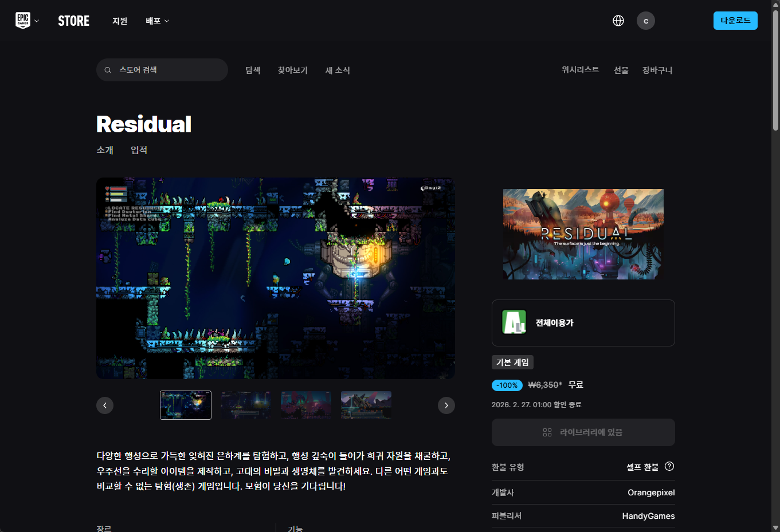This screenshot has height=532, width=780.
Task: Open the 새 소식 tab
Action: (338, 70)
